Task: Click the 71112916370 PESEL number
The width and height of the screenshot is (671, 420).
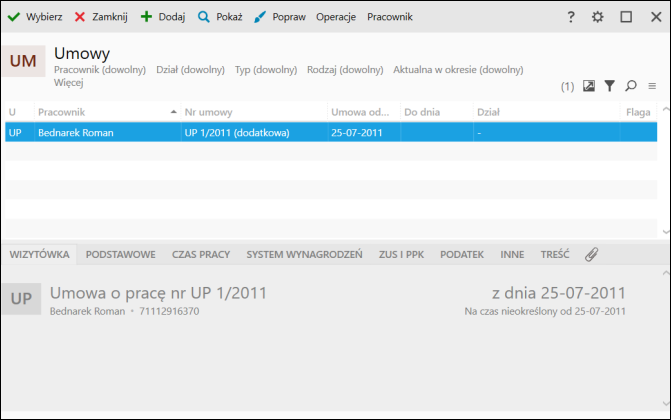Action: (x=169, y=311)
